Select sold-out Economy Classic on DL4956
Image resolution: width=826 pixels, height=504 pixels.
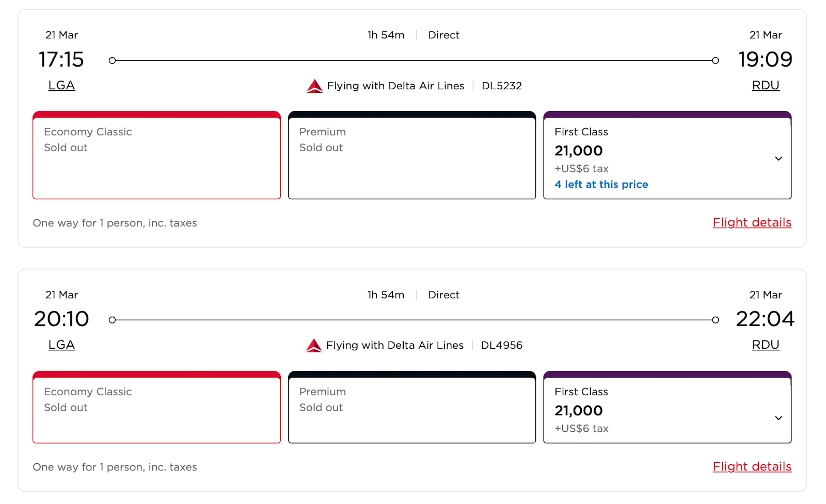[x=156, y=408]
